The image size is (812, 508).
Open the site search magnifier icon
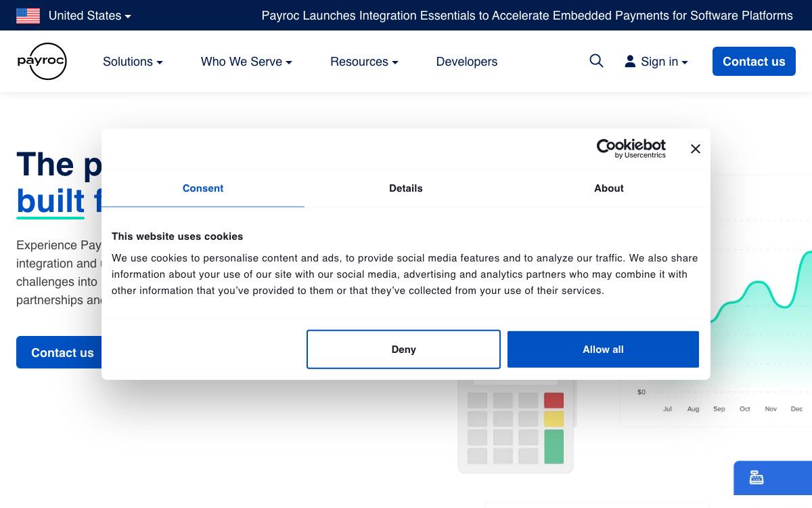pyautogui.click(x=596, y=61)
